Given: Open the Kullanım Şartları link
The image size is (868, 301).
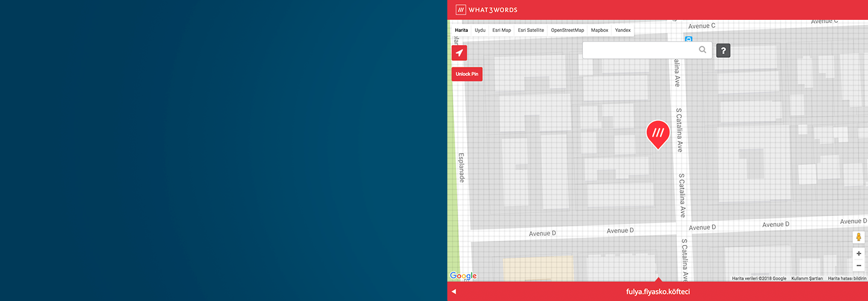Looking at the screenshot, I should point(807,279).
